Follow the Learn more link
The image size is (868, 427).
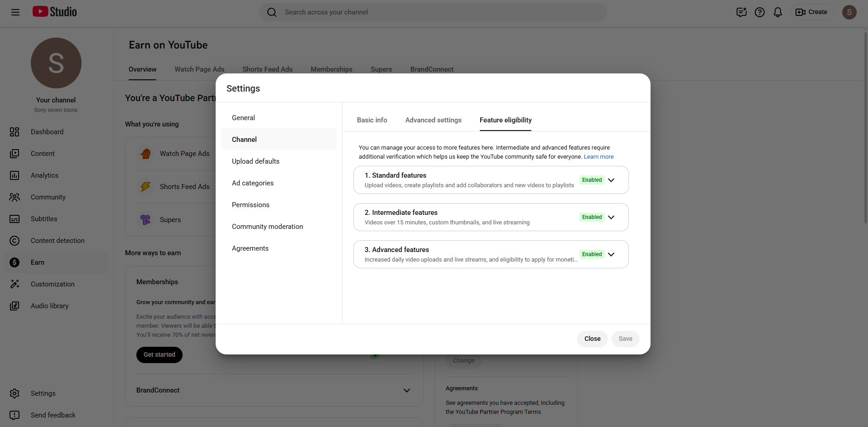(598, 157)
